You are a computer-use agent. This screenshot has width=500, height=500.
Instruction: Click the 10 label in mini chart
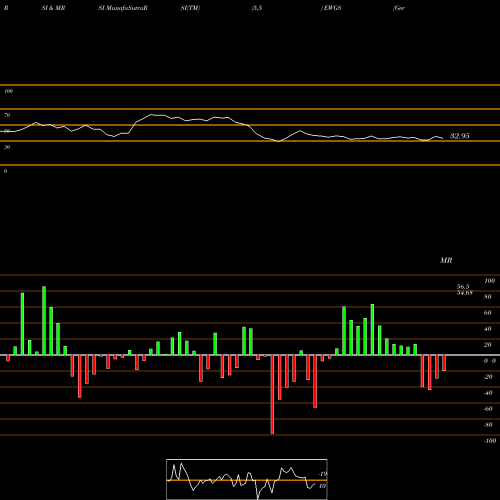322,486
